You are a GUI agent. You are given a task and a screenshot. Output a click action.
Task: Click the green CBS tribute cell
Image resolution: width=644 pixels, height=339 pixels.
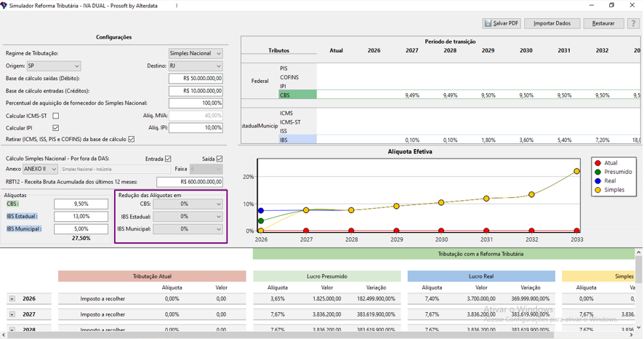tap(297, 95)
